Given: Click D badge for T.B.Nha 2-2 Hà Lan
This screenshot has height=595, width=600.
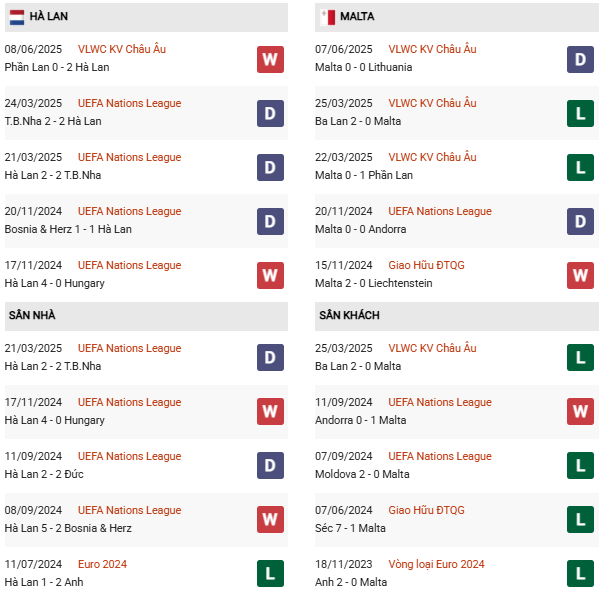Looking at the screenshot, I should point(270,113).
